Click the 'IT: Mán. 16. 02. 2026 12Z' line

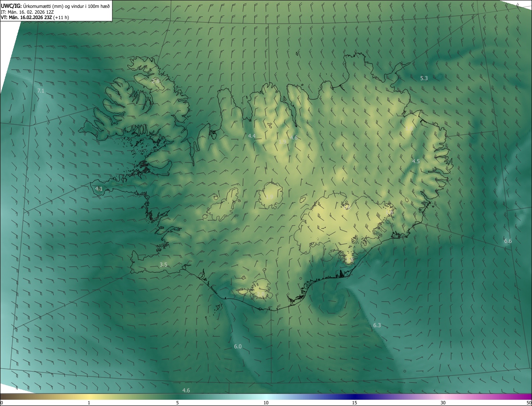(x=27, y=12)
